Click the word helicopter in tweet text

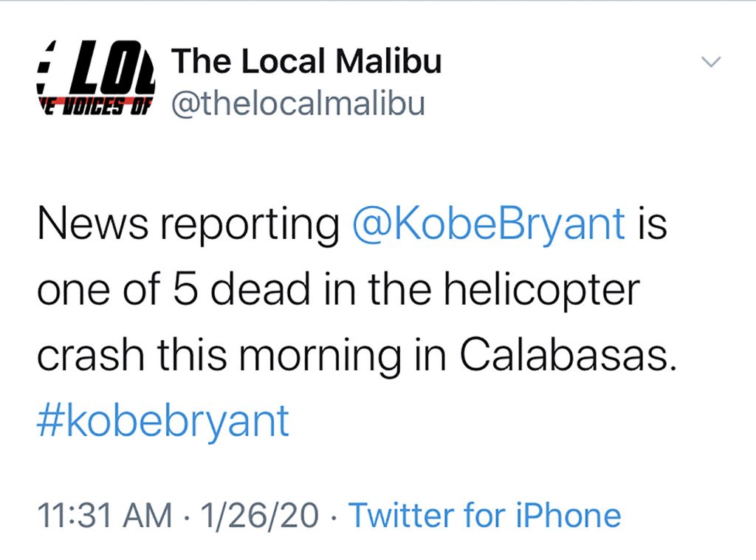tap(541, 290)
